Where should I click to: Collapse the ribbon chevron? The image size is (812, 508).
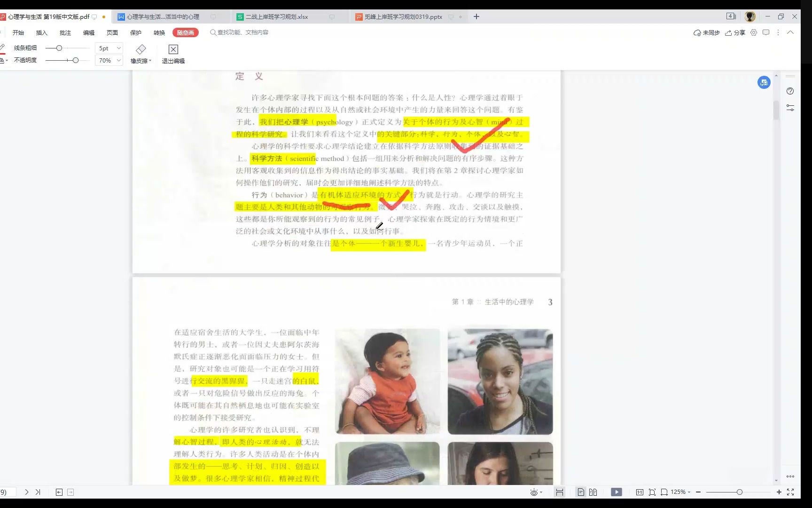[790, 32]
